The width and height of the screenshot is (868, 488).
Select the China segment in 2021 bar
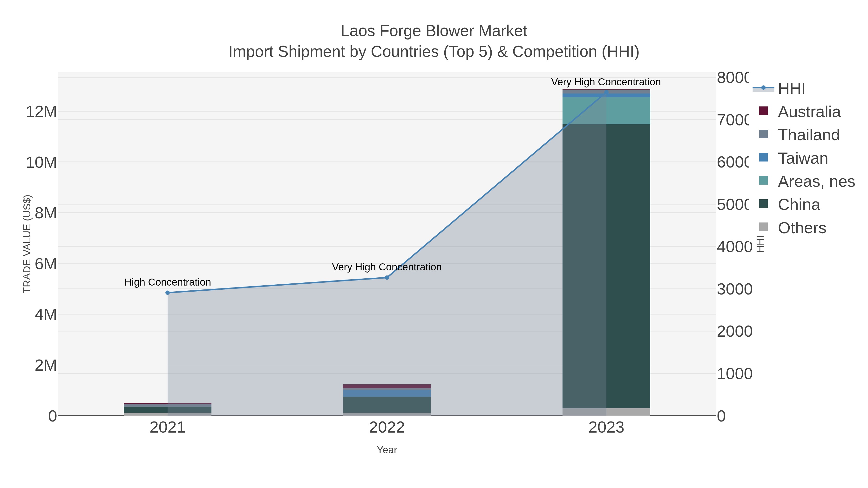(168, 409)
